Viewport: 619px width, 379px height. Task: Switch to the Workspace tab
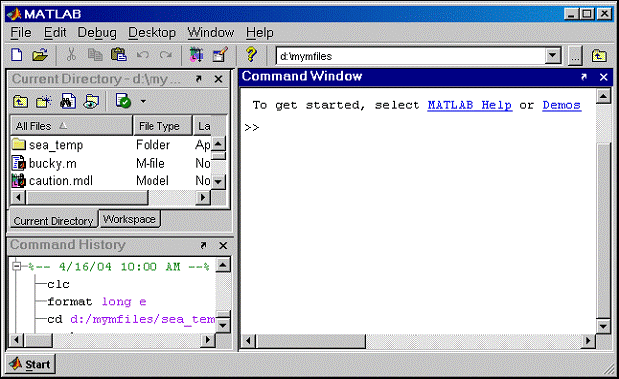coord(129,219)
